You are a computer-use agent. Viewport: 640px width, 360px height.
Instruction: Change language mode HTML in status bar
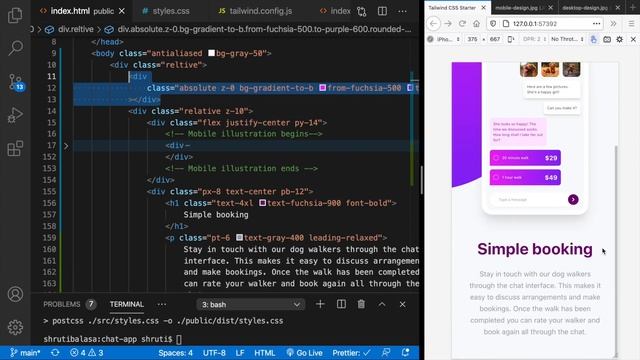pos(264,353)
